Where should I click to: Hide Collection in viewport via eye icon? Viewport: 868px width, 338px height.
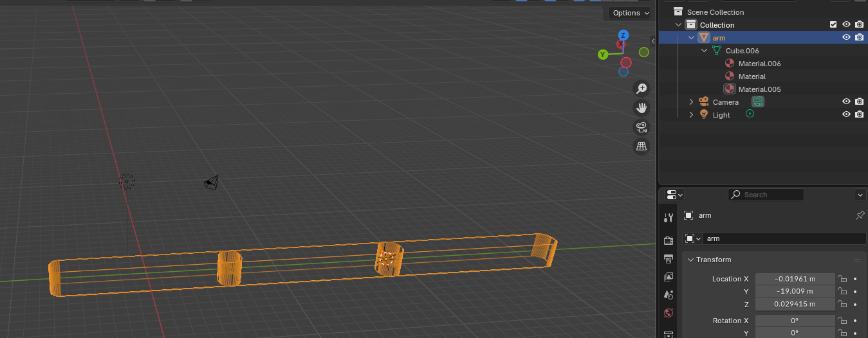click(x=846, y=25)
